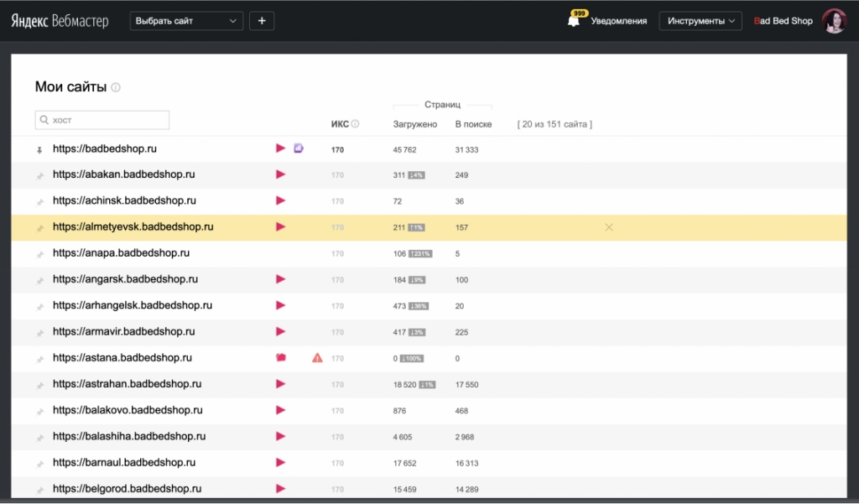Pin the balakovo.badbedshop.ru site

pyautogui.click(x=39, y=412)
